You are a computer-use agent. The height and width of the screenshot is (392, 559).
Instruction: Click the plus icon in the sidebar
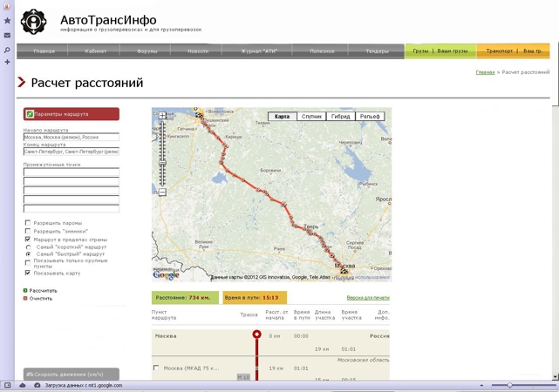point(7,62)
